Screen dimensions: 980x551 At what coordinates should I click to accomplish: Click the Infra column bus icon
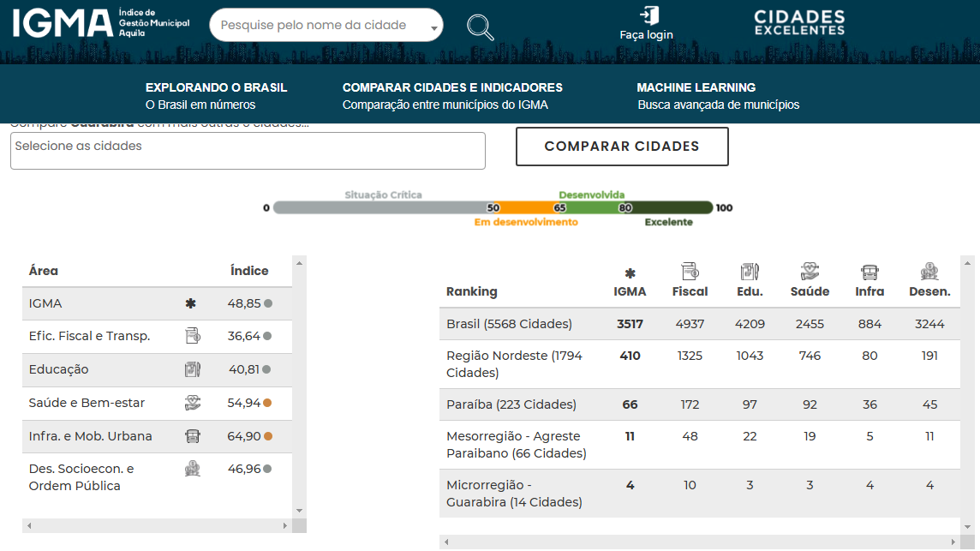point(869,272)
